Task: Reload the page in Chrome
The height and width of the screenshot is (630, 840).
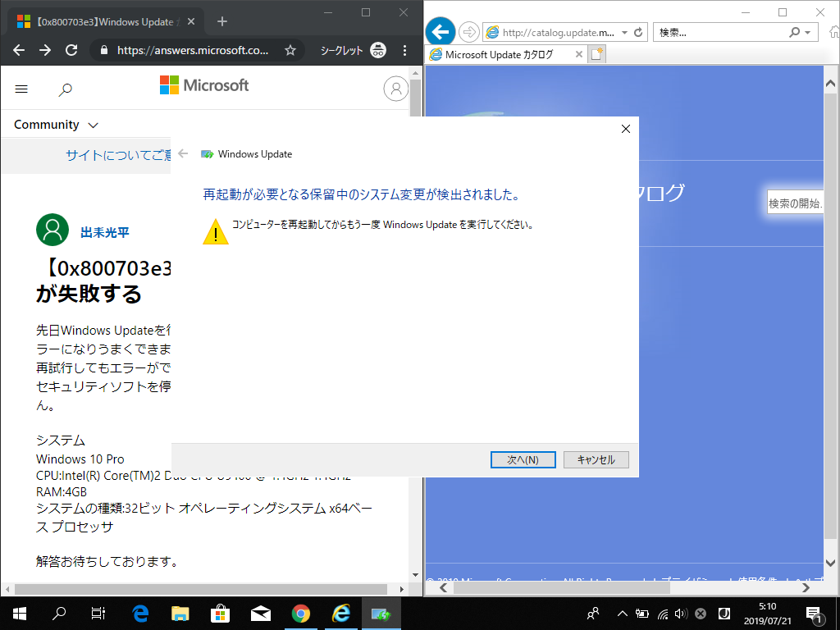Action: coord(71,50)
